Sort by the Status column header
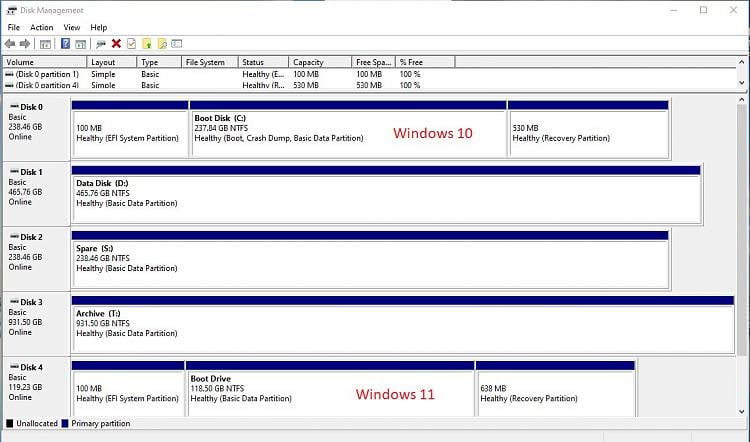The image size is (750, 442). pos(263,62)
